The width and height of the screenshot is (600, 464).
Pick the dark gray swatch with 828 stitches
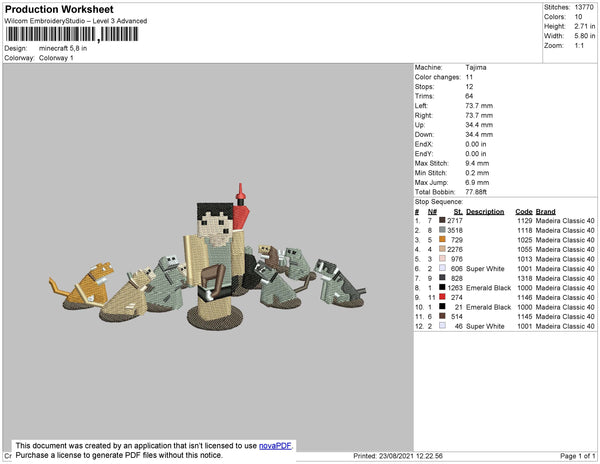pyautogui.click(x=442, y=278)
